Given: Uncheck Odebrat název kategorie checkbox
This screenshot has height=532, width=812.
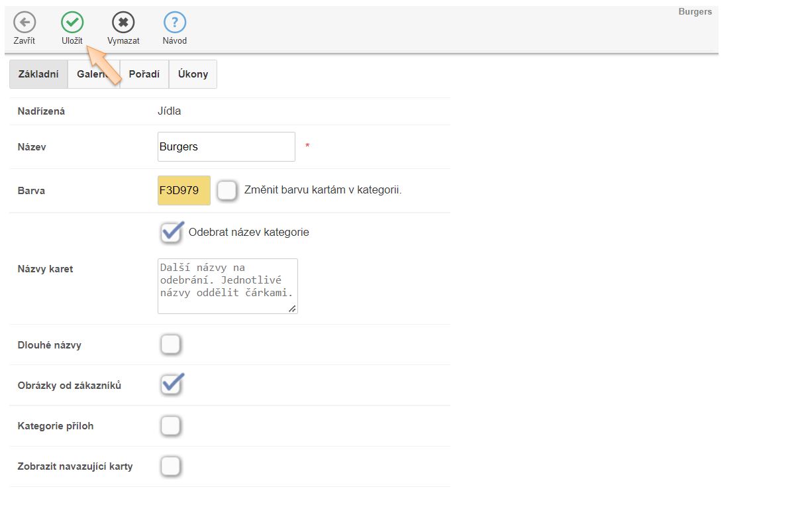Looking at the screenshot, I should (171, 233).
